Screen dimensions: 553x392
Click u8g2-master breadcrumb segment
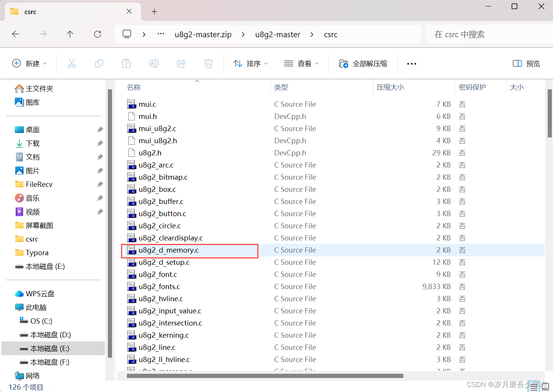tap(278, 35)
